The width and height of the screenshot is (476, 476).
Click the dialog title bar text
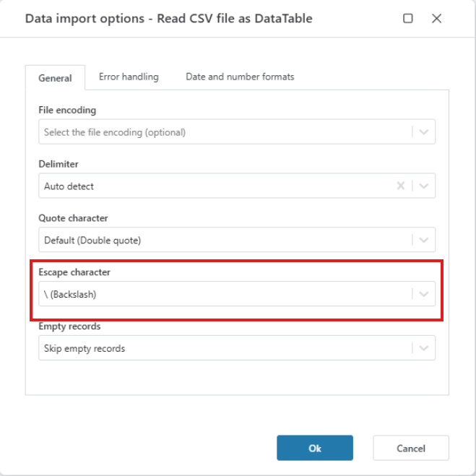tap(169, 19)
